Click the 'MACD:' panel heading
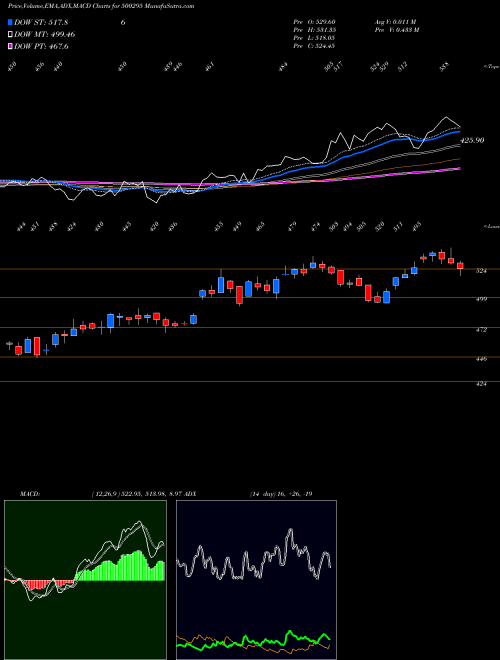Image resolution: width=500 pixels, height=660 pixels. [x=29, y=494]
